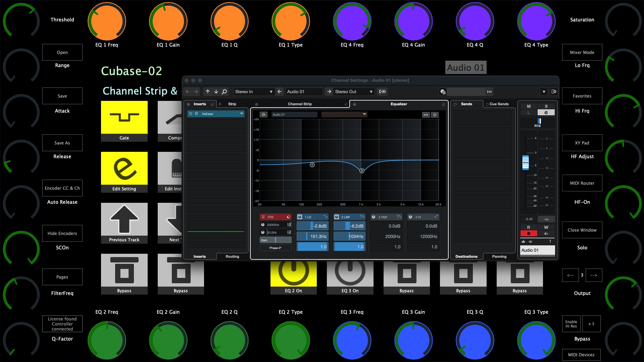This screenshot has width=644, height=362.
Task: Click the edit-all-outputs arrow icon after Stereo Out
Action: [382, 92]
